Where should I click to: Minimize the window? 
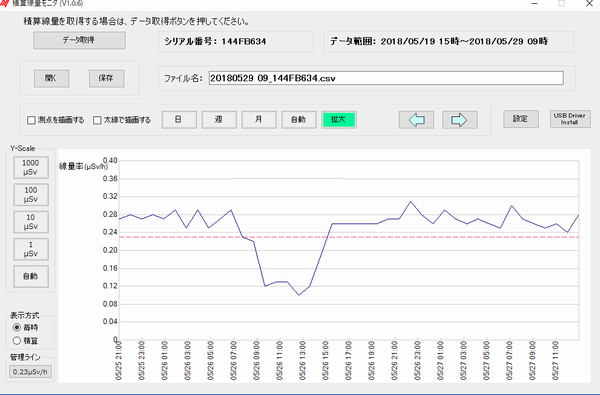(535, 3)
